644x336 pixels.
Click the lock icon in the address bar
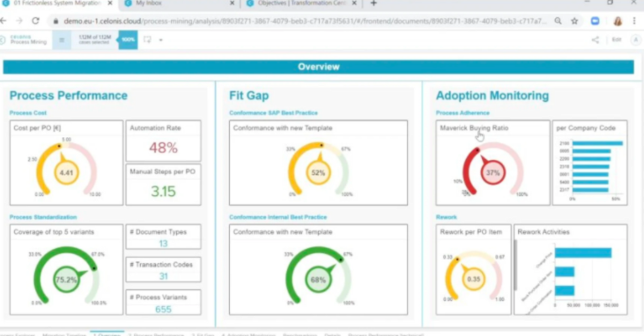pyautogui.click(x=56, y=21)
